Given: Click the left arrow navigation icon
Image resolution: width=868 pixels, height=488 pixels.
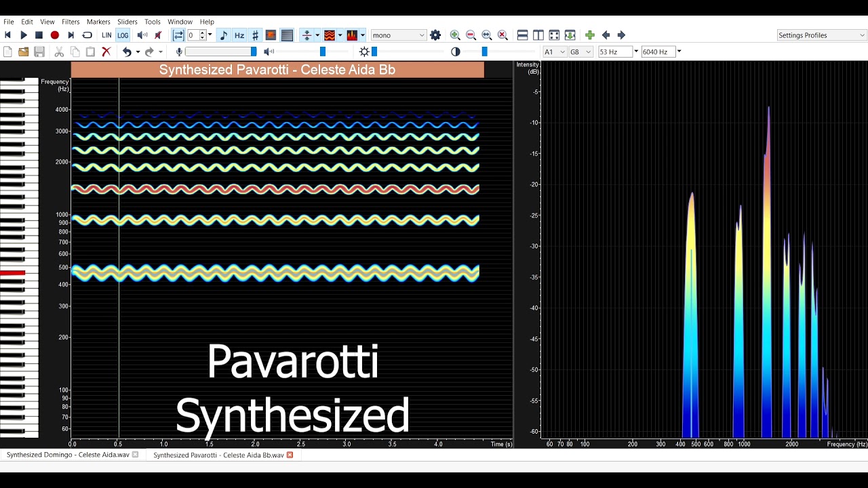Looking at the screenshot, I should point(606,35).
